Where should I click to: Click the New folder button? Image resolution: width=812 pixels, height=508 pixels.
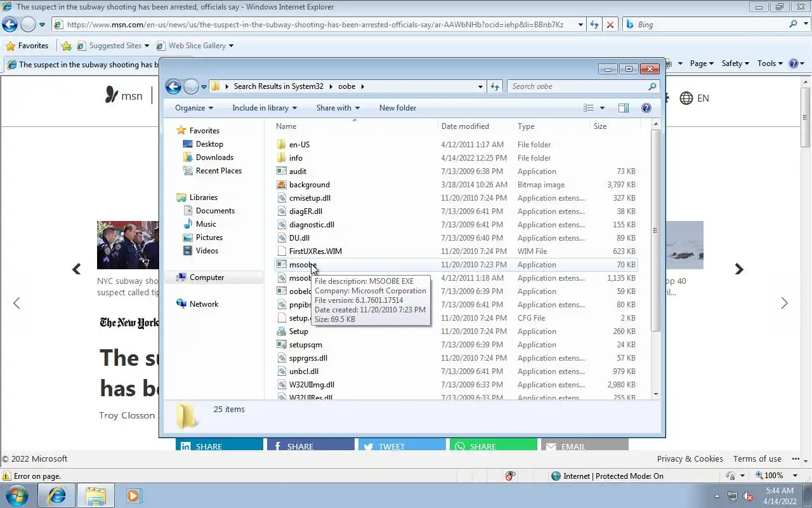click(398, 108)
